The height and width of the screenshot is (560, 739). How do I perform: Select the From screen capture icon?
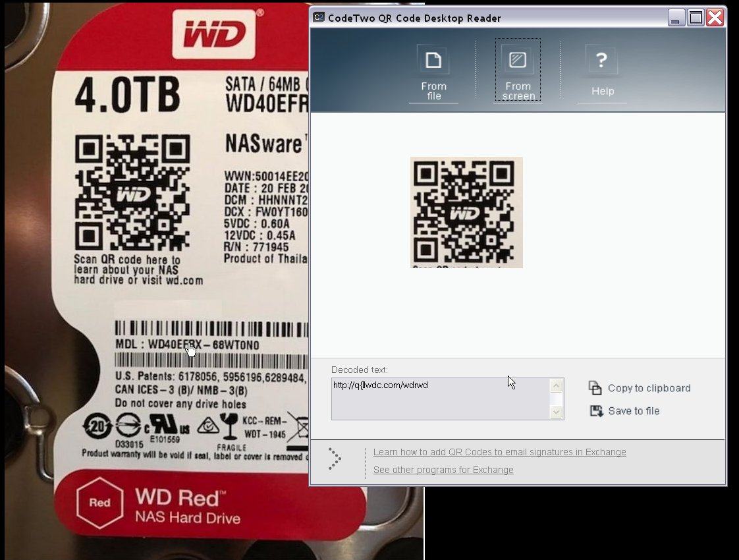(518, 60)
